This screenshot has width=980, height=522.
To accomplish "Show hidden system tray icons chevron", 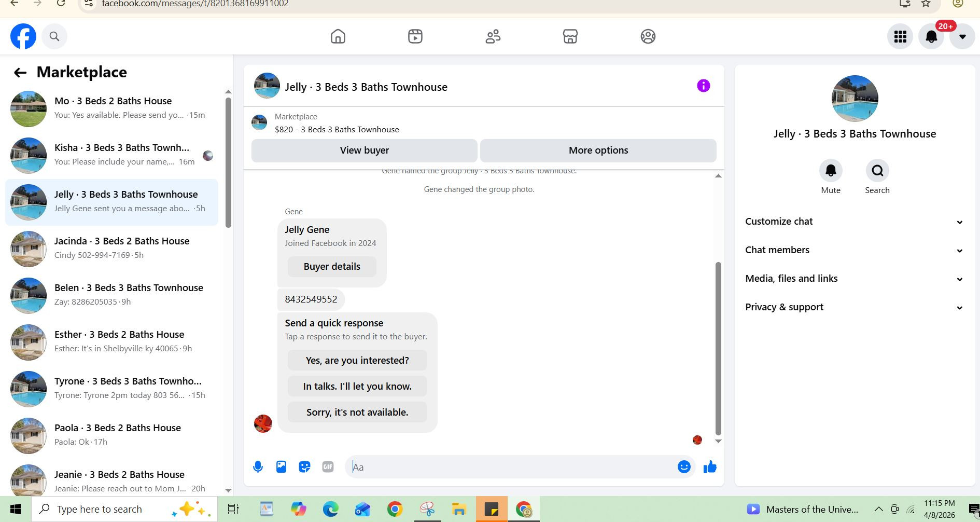I will click(878, 509).
